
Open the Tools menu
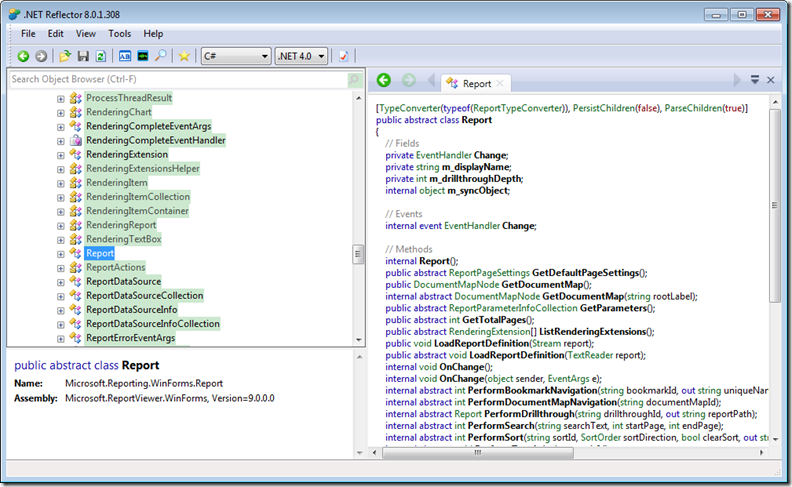pos(120,34)
